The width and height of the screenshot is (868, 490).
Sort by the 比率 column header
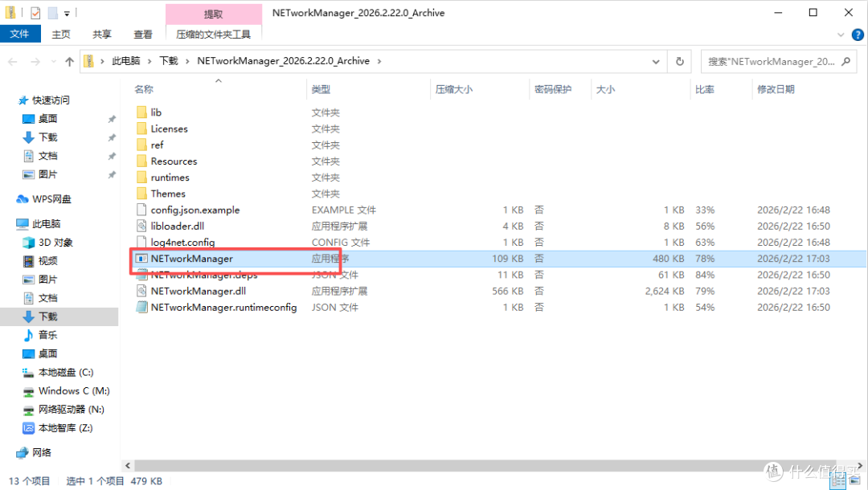[x=705, y=89]
